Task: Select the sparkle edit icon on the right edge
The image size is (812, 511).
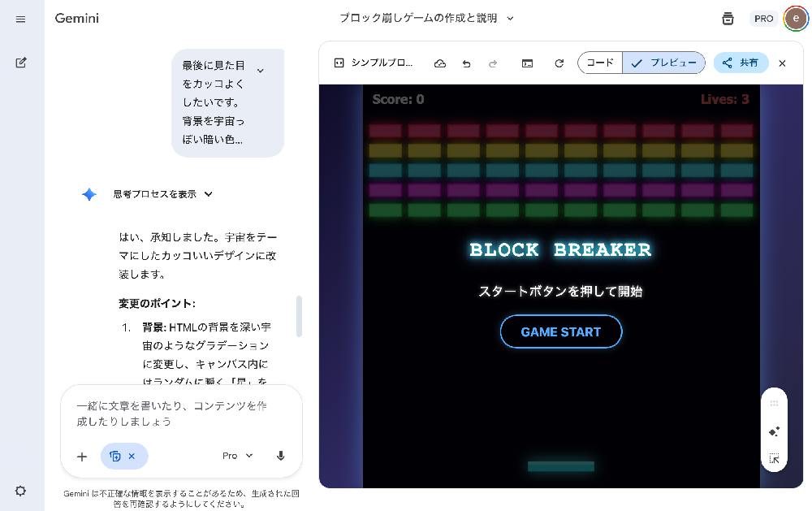Action: [774, 431]
